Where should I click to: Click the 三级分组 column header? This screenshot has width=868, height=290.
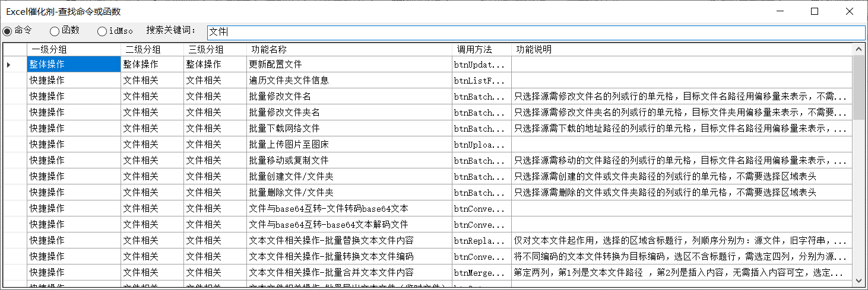(216, 49)
